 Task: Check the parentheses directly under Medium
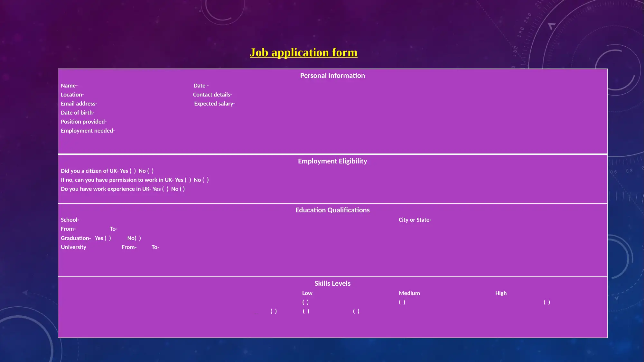402,302
